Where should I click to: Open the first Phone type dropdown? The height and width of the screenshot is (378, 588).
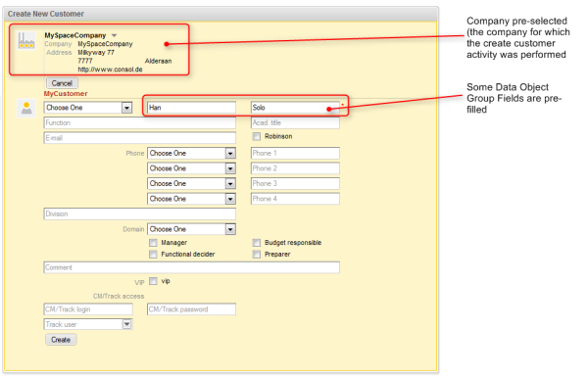click(x=192, y=153)
